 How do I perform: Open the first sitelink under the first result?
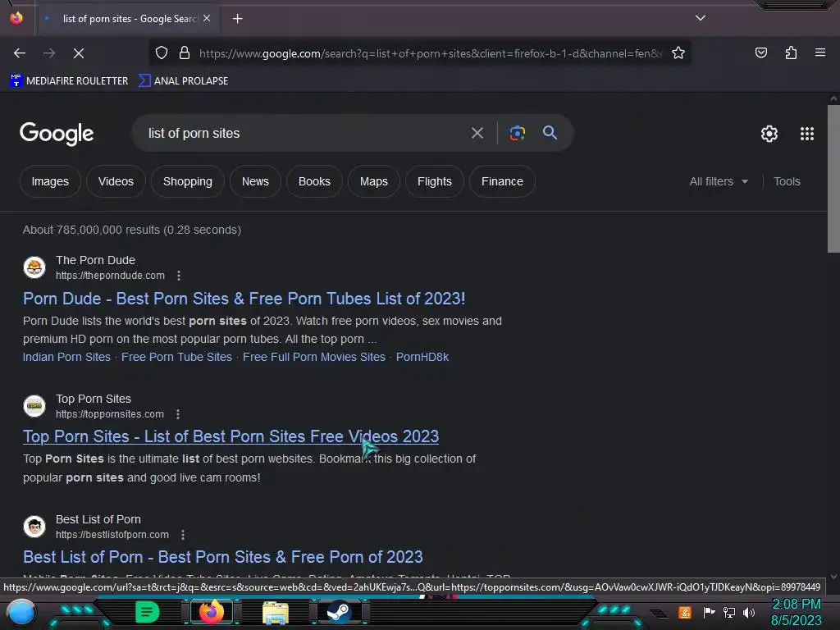point(66,357)
